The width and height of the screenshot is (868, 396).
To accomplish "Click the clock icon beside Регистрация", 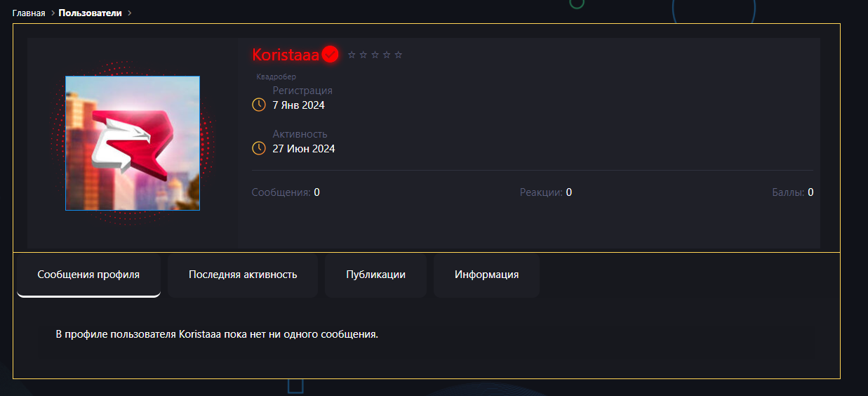I will point(259,105).
